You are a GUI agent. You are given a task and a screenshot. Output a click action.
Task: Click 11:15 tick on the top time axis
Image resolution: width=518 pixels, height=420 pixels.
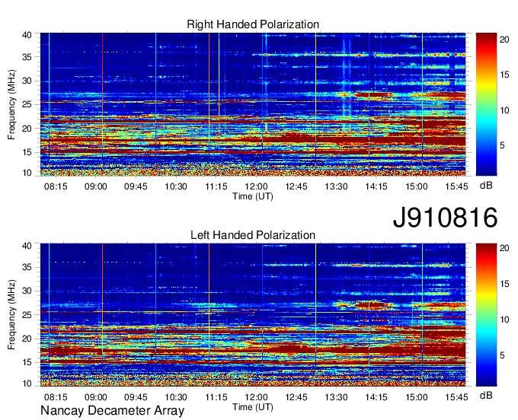[x=216, y=186]
